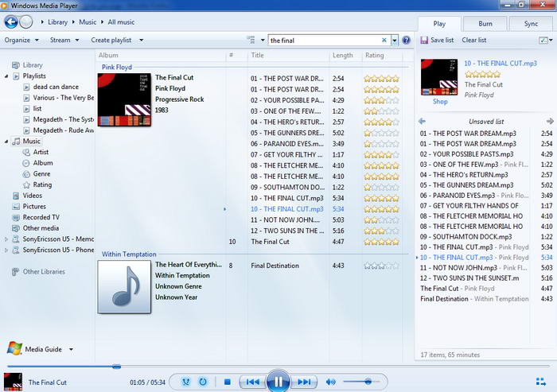
Task: Switch to the Burn tab
Action: pyautogui.click(x=485, y=24)
